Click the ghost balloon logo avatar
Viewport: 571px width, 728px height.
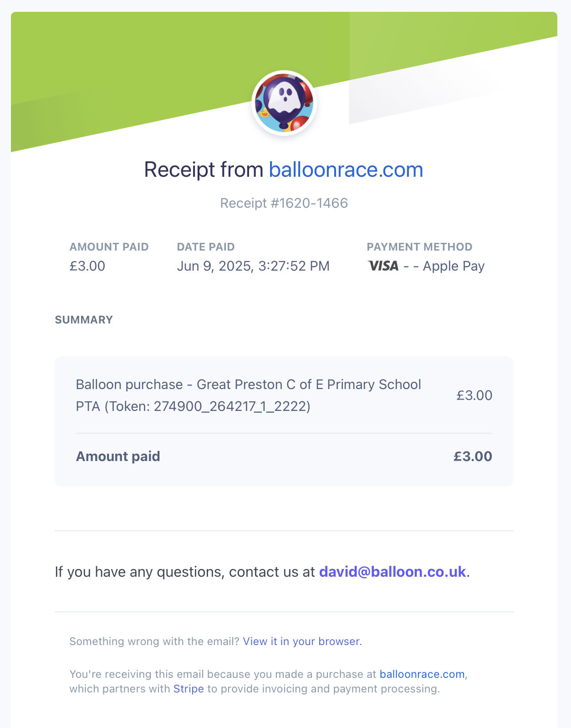284,103
